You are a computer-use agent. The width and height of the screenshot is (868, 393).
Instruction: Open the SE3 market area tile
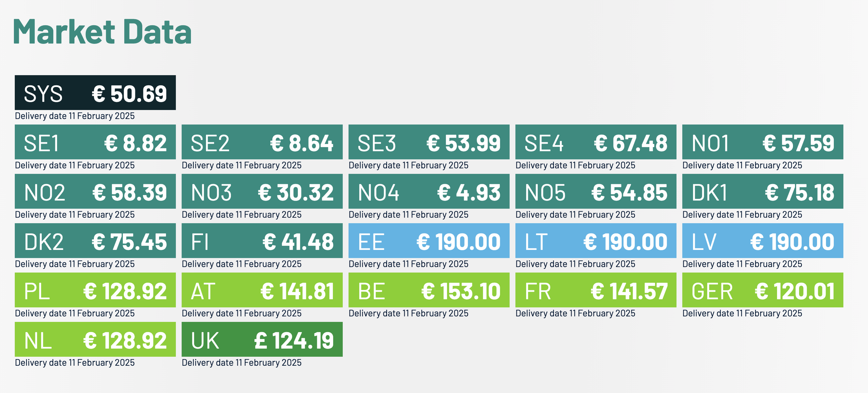[x=429, y=142]
